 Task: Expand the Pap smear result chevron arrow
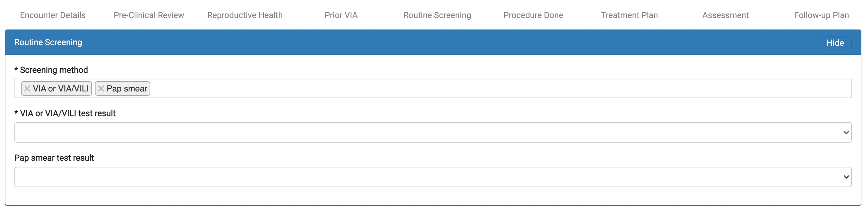click(x=846, y=177)
